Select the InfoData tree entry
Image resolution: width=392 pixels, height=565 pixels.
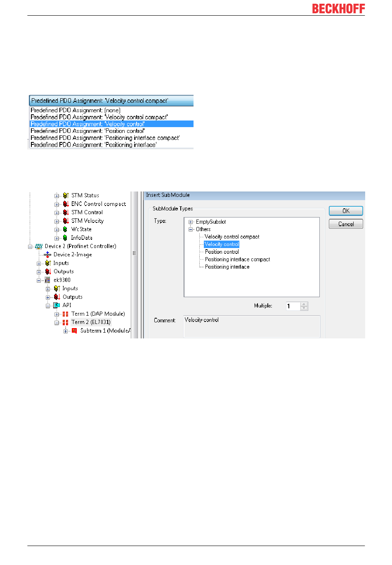(82, 238)
